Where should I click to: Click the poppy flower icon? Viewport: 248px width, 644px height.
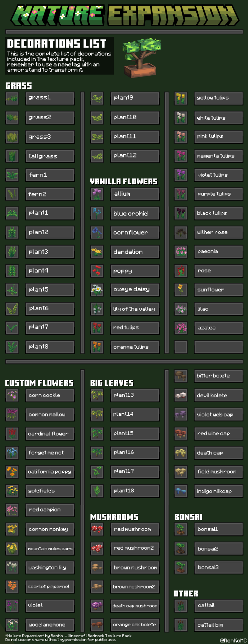tap(97, 271)
